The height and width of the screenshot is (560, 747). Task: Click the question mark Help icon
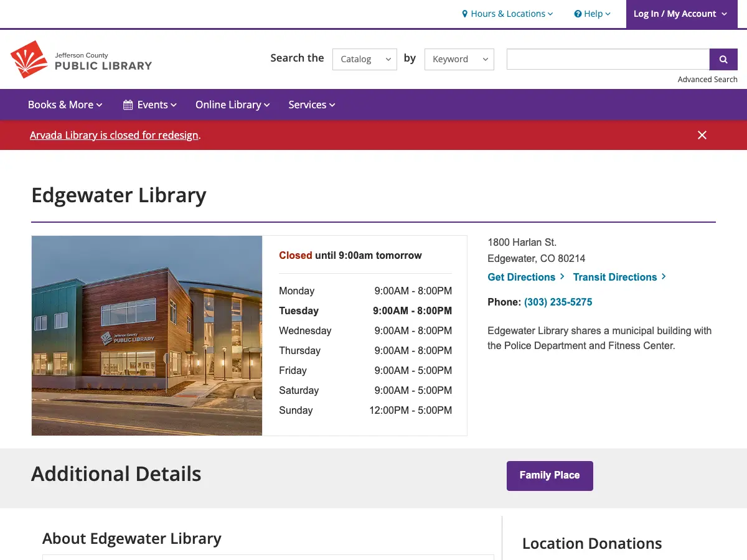coord(578,14)
